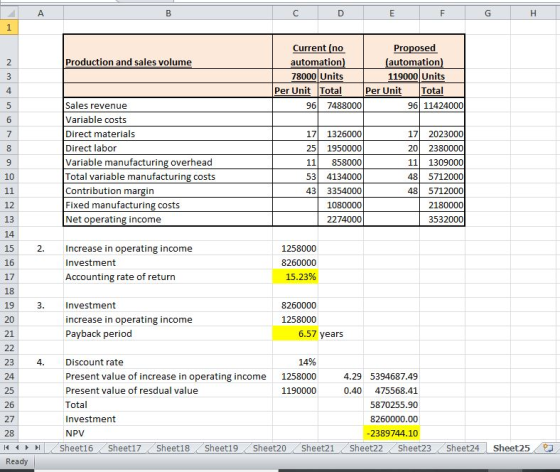Click the 'Payback period' label cell

168,333
